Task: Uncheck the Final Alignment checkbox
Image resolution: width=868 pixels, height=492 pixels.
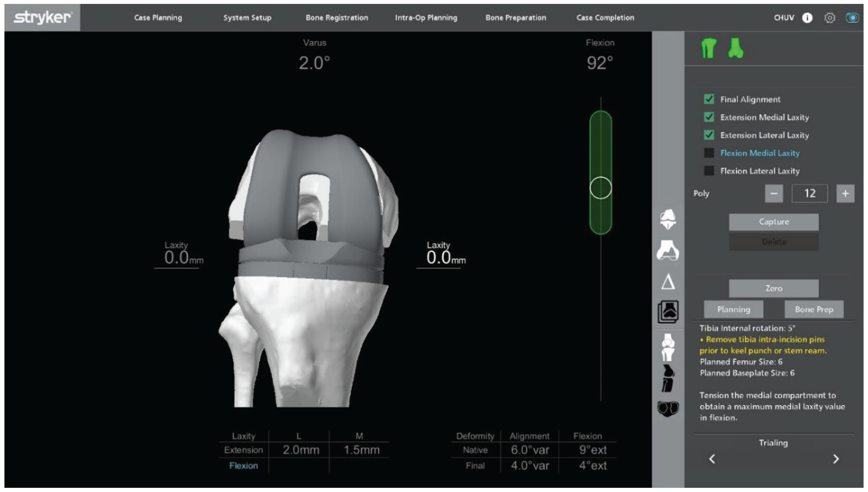Action: (709, 99)
